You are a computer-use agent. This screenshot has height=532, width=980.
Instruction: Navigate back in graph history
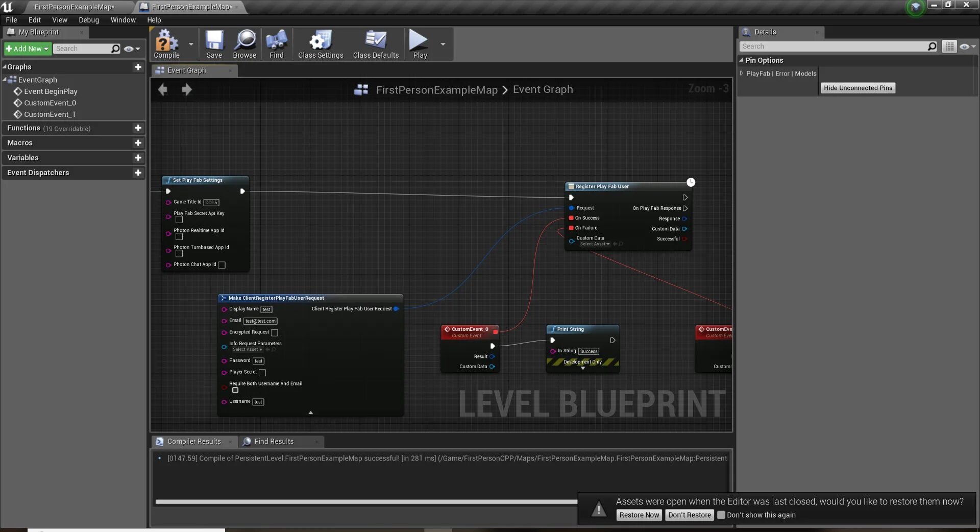[163, 89]
